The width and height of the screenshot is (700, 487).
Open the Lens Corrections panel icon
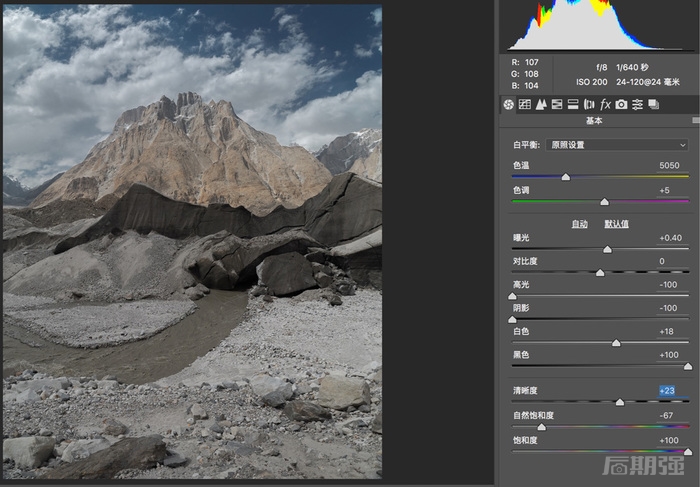589,104
